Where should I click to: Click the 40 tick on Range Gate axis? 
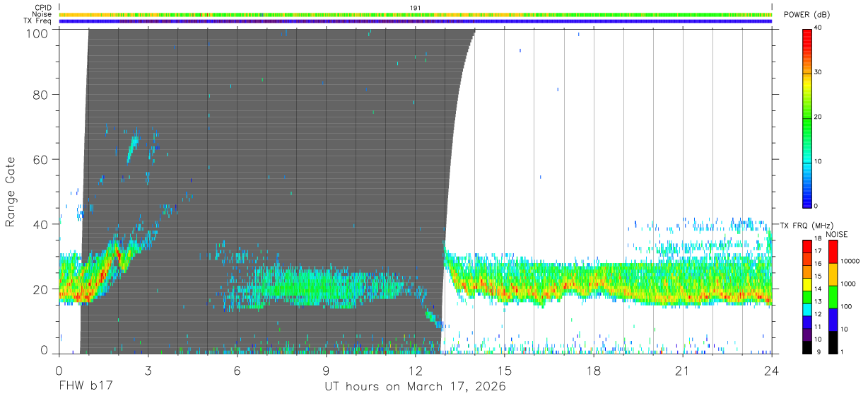point(40,224)
